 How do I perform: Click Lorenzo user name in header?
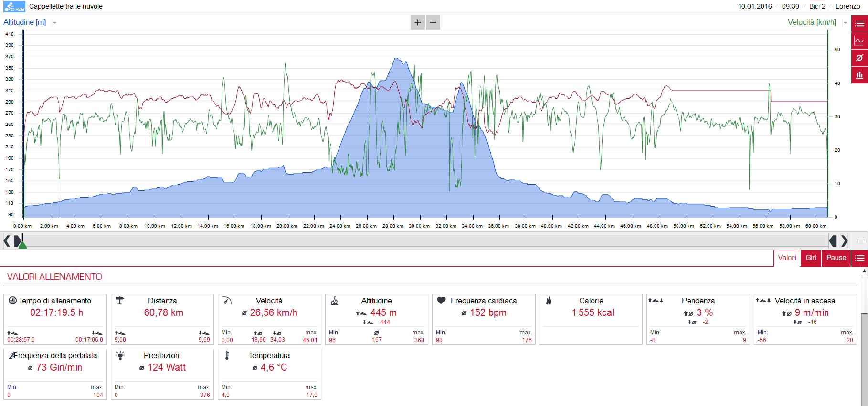point(848,6)
